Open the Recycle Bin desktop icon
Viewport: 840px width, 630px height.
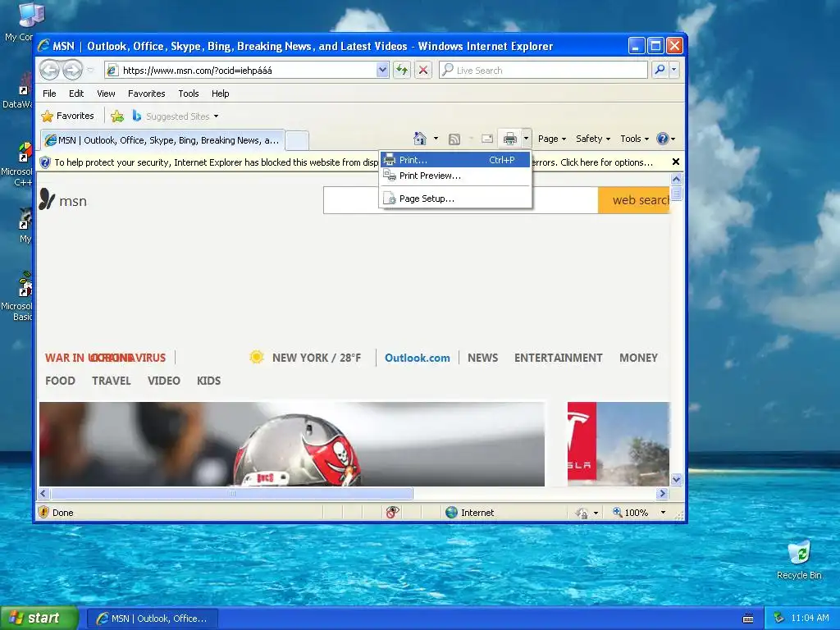[x=799, y=560]
